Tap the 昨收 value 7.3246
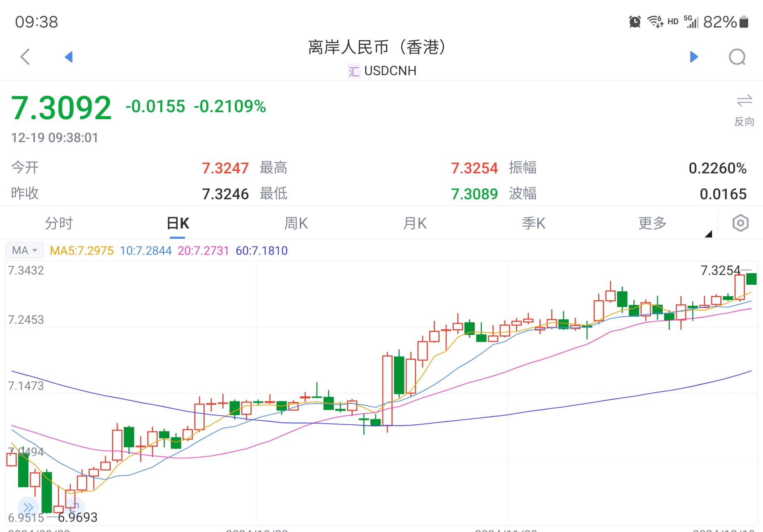This screenshot has height=532, width=763. coord(225,194)
